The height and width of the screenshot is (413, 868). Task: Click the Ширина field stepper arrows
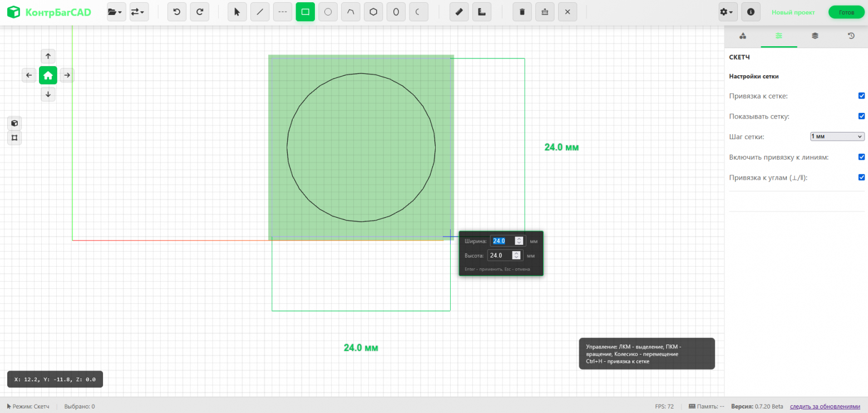click(x=519, y=241)
